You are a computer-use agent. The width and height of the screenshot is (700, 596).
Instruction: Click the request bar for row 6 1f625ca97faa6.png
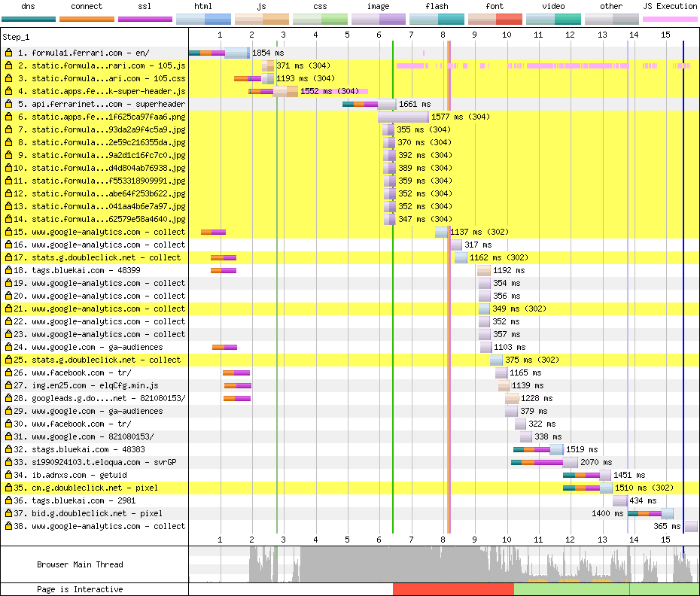403,117
